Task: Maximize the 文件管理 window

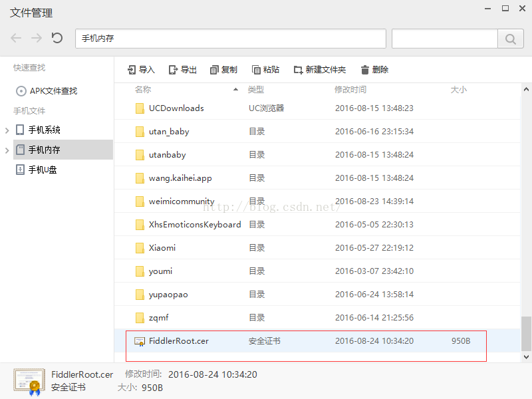Action: pyautogui.click(x=505, y=9)
